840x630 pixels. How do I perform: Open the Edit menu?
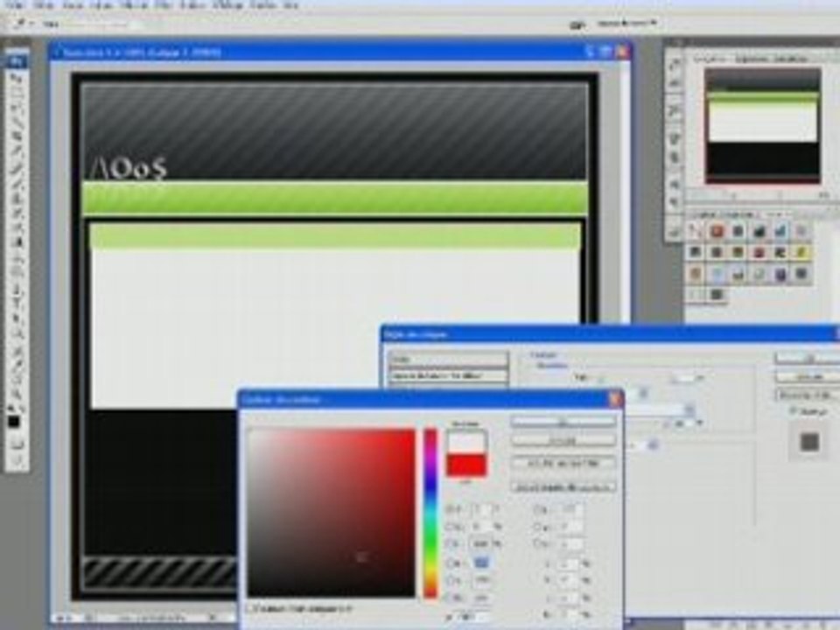click(44, 5)
